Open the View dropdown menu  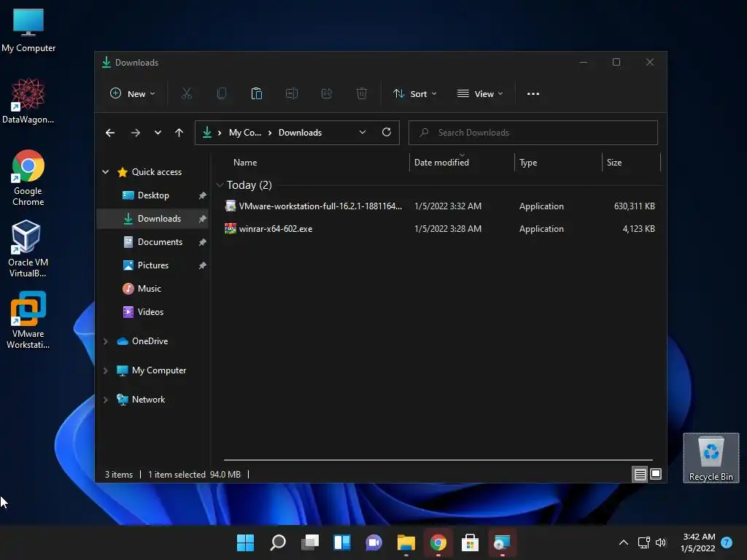point(480,94)
